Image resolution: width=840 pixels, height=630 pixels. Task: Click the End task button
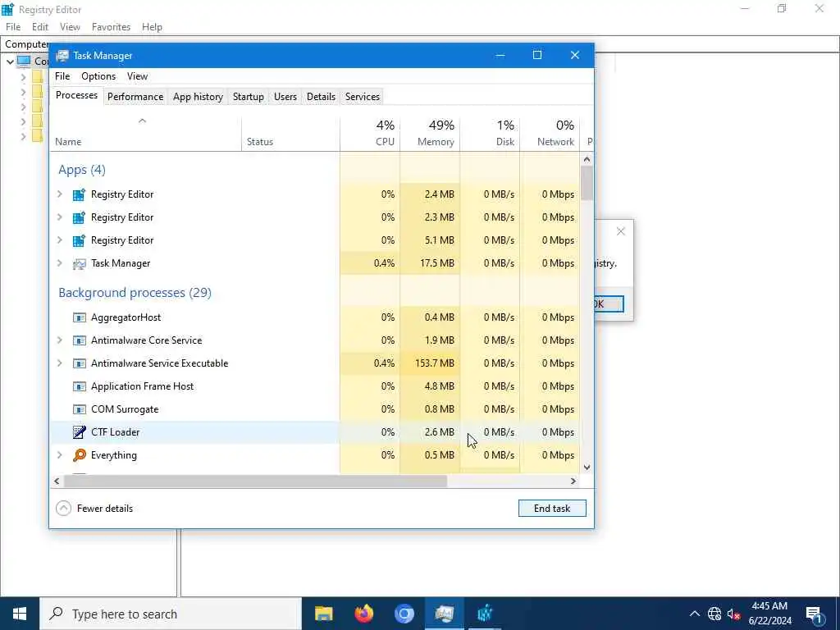click(x=552, y=509)
